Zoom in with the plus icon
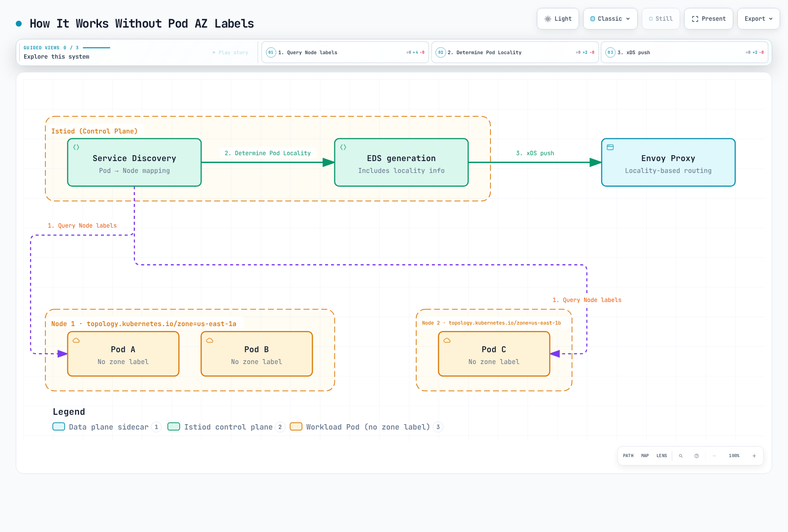This screenshot has width=788, height=532. click(x=754, y=456)
